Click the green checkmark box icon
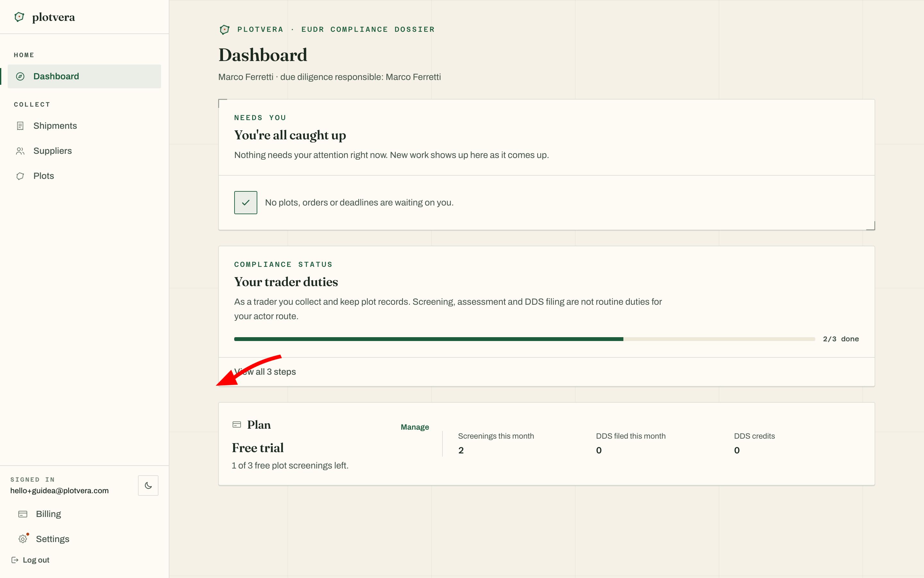The image size is (924, 578). 245,203
